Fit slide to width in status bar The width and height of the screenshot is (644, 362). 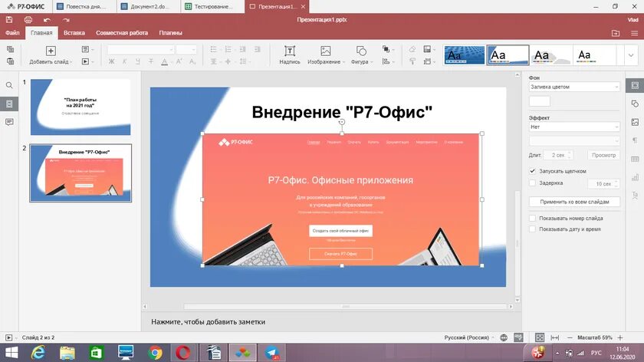554,337
